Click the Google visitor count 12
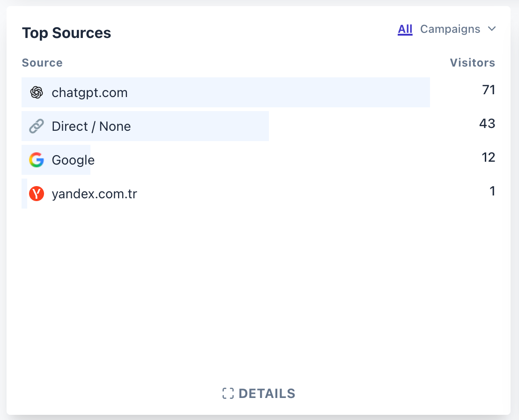The image size is (519, 420). pyautogui.click(x=488, y=157)
